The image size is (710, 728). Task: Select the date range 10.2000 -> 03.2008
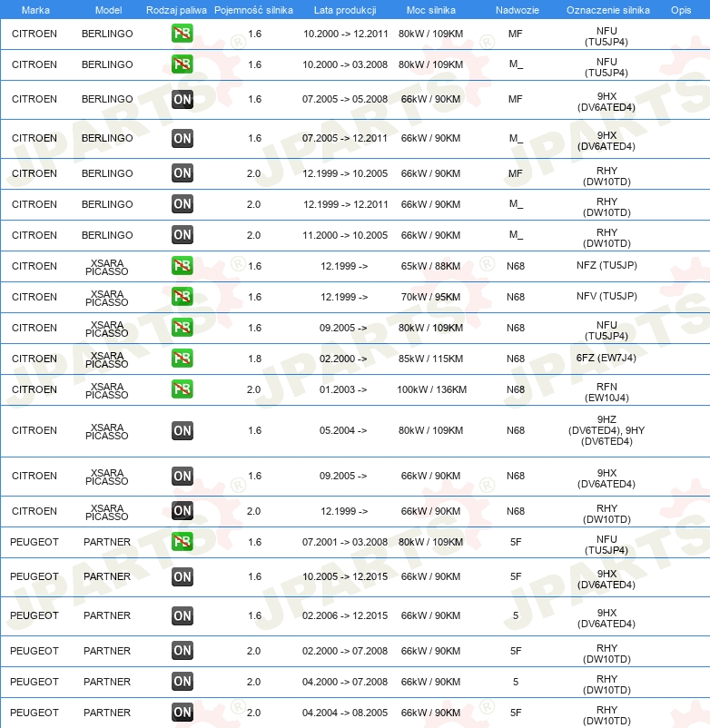[345, 64]
